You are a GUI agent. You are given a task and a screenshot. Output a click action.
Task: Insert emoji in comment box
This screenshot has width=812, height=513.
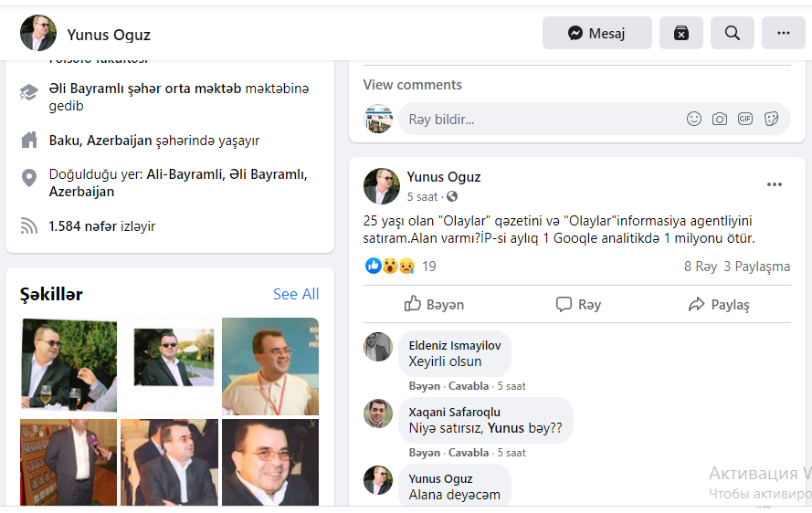(x=694, y=119)
